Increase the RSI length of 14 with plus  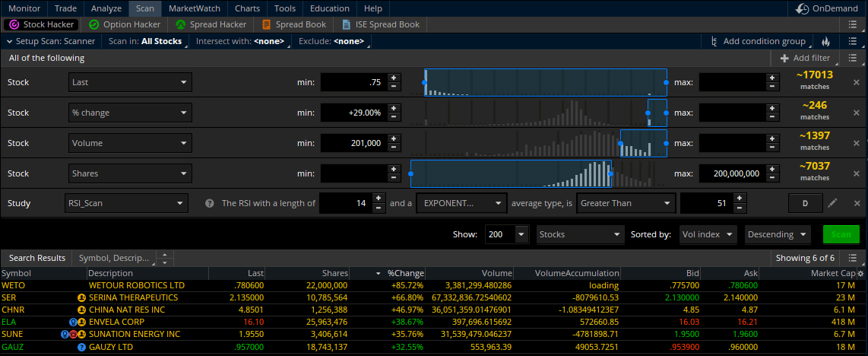point(379,199)
